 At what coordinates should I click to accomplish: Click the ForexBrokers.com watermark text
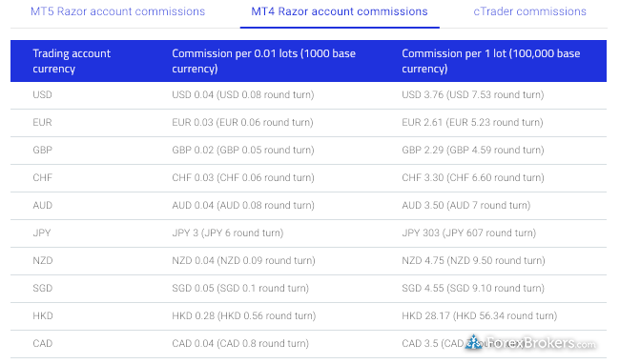tap(541, 343)
